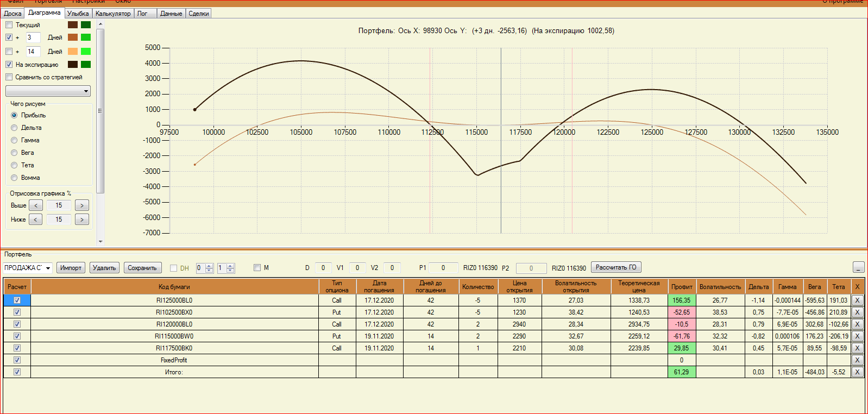This screenshot has width=868, height=414.
Task: Pick the dark brown Текущий color swatch
Action: (x=73, y=25)
